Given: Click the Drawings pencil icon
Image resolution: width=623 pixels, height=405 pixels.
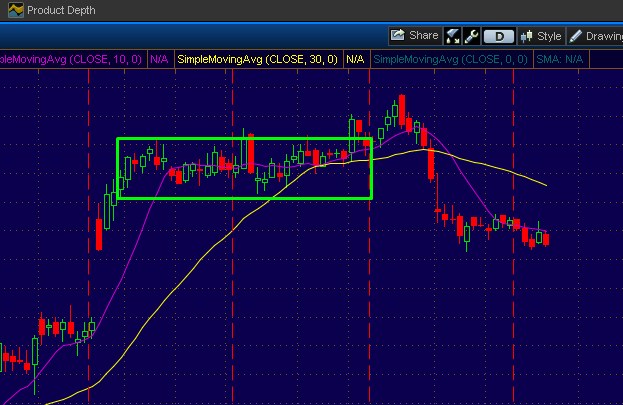Looking at the screenshot, I should tap(575, 36).
